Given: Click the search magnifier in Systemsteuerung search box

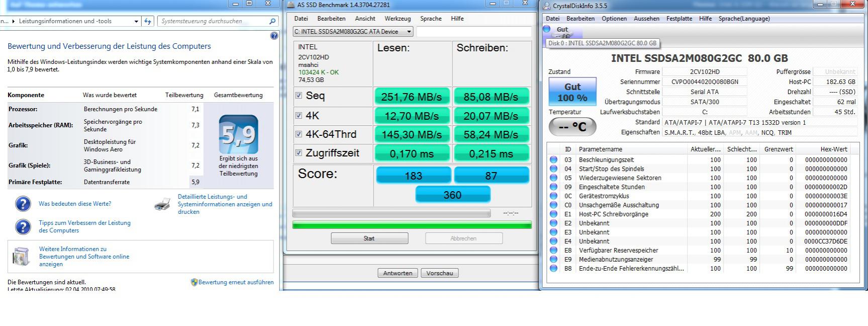Looking at the screenshot, I should tap(272, 21).
